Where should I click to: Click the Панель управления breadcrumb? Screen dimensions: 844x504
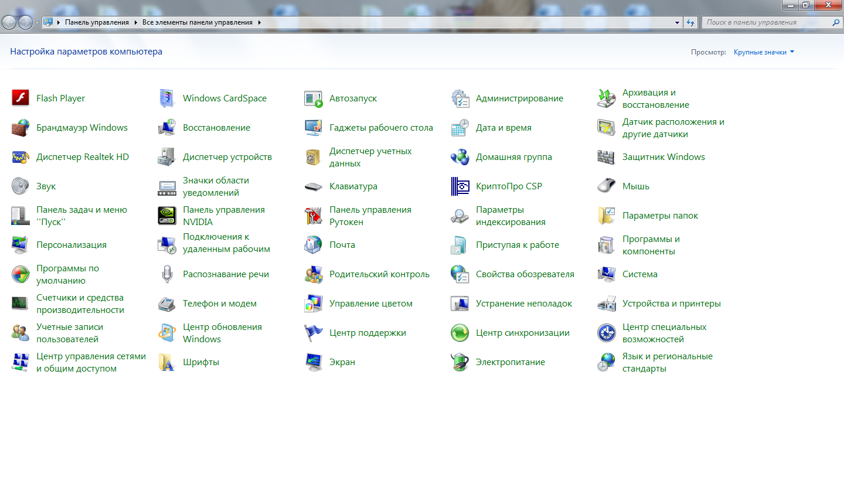[97, 22]
